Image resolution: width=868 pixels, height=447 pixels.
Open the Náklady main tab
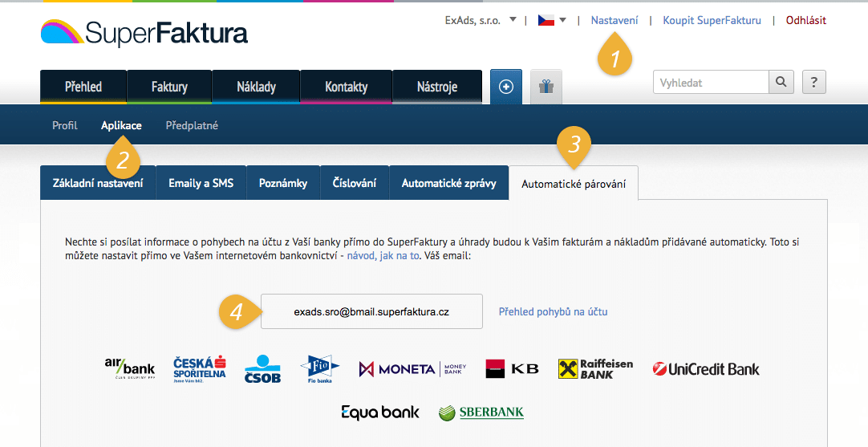(256, 87)
